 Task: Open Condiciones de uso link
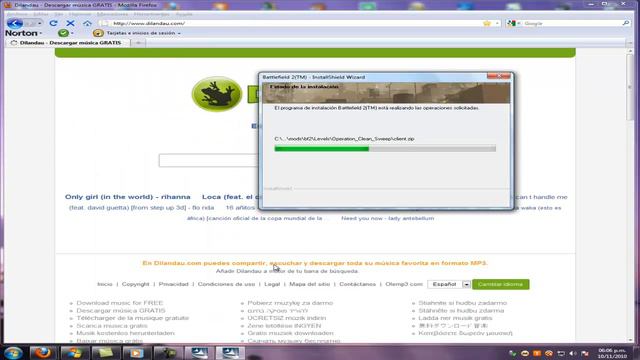pos(226,284)
